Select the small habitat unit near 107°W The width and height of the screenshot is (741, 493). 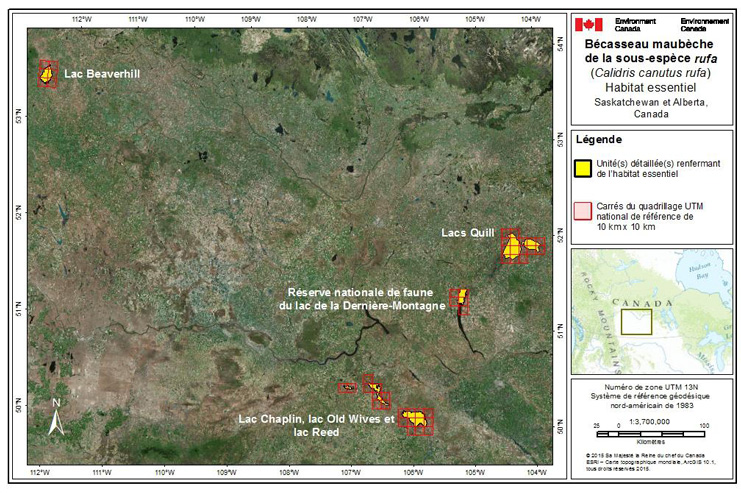tap(348, 387)
